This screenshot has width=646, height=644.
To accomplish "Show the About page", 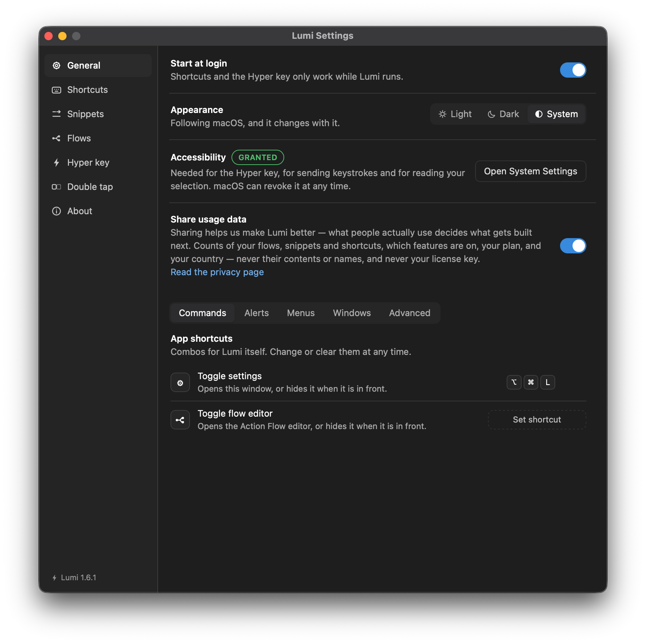I will [98, 211].
